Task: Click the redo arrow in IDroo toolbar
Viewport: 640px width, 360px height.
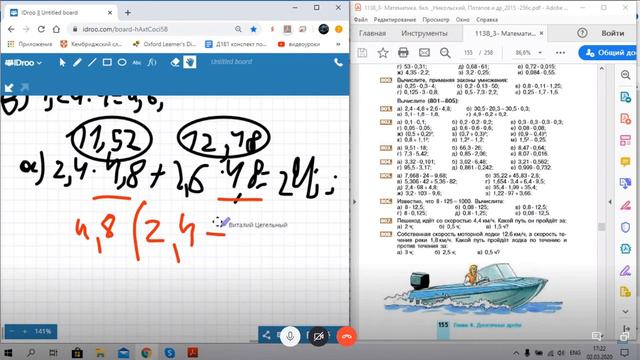Action: click(x=24, y=87)
